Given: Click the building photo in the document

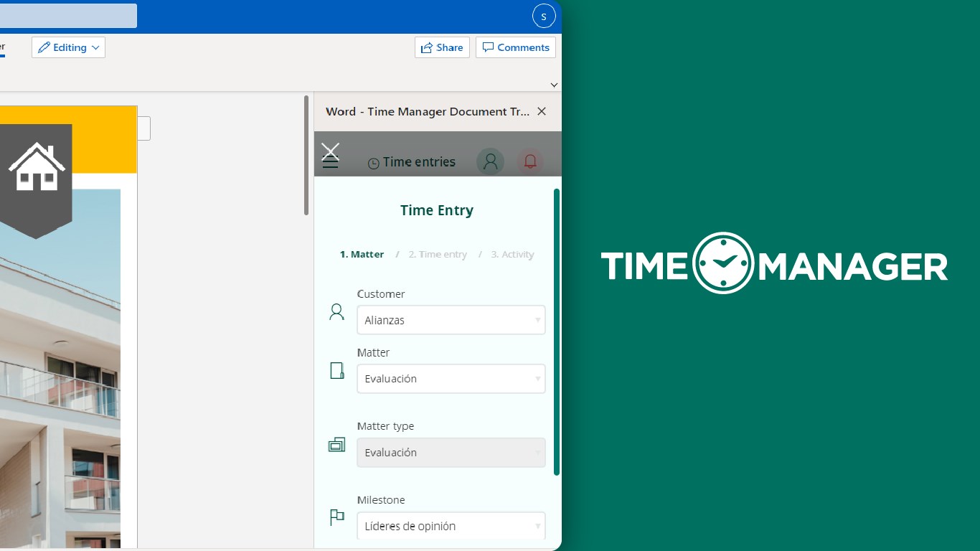Looking at the screenshot, I should 60,369.
